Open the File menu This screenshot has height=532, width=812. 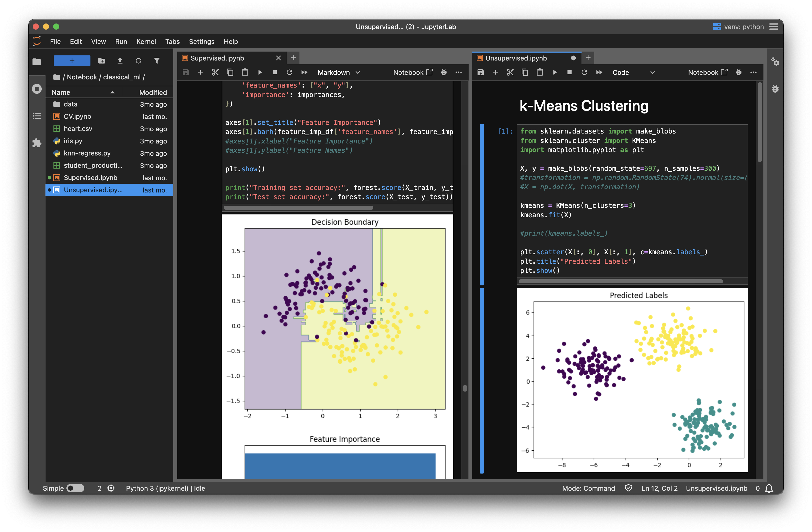click(55, 42)
